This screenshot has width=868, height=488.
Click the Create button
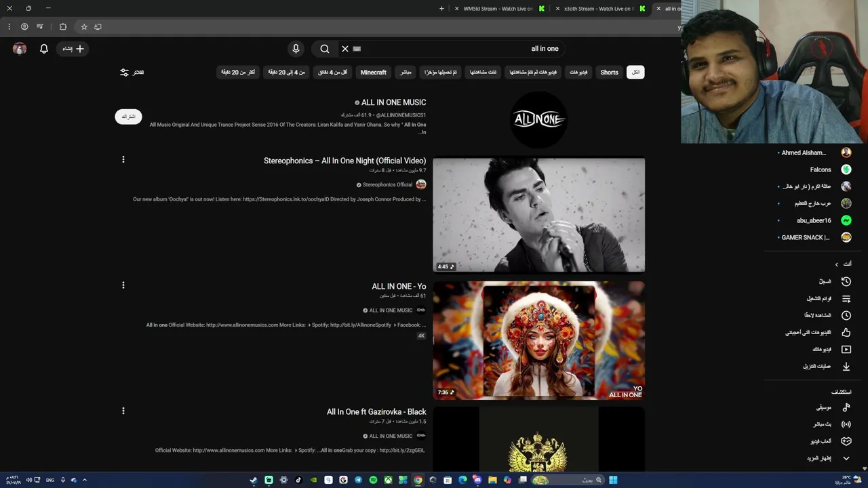(73, 49)
